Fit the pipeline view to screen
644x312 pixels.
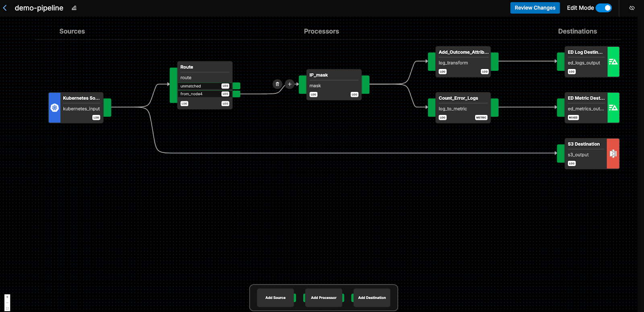pos(7,308)
